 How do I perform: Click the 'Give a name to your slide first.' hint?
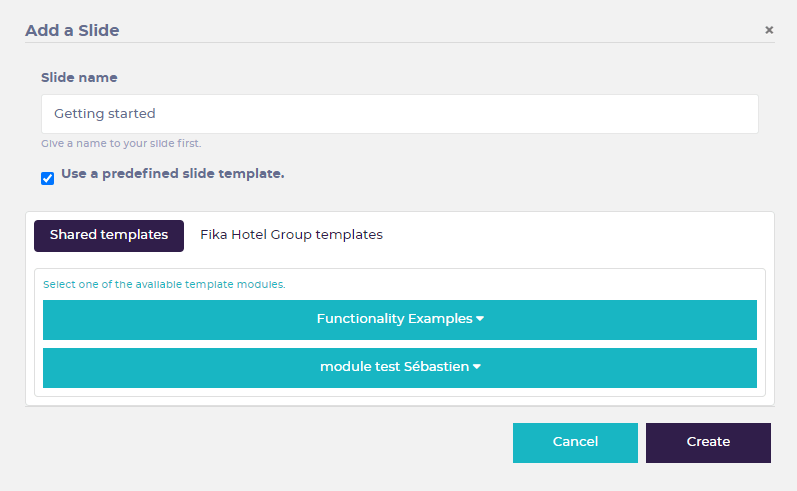point(121,143)
